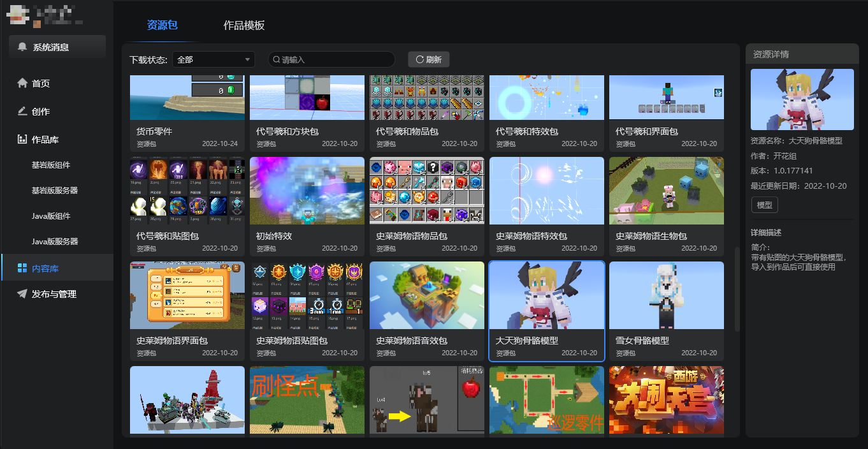Open the red apple and cow thumbnail

(427, 401)
